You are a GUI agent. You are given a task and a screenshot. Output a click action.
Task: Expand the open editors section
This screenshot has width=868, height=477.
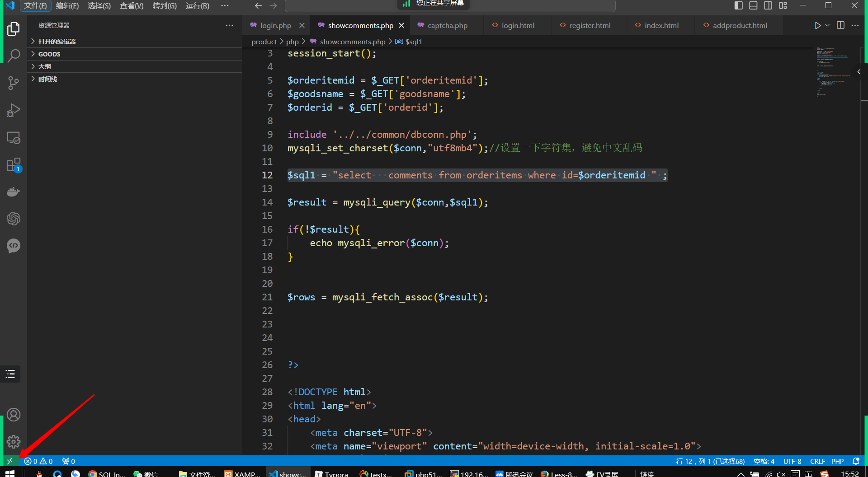pyautogui.click(x=135, y=41)
